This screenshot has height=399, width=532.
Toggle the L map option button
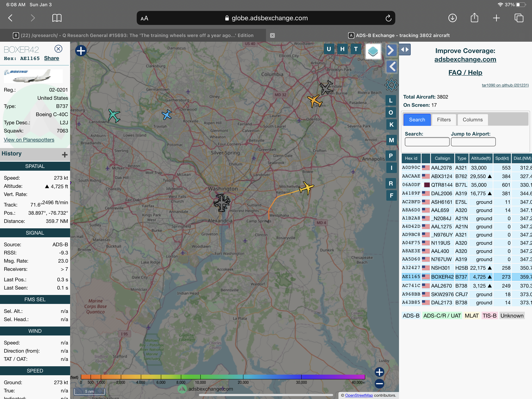tap(391, 100)
